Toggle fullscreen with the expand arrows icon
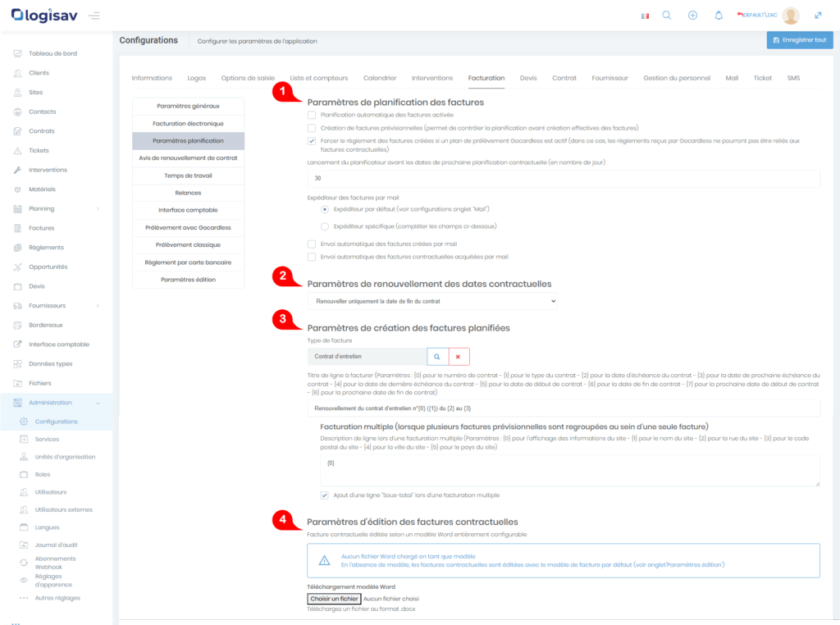The height and width of the screenshot is (625, 840). (818, 16)
